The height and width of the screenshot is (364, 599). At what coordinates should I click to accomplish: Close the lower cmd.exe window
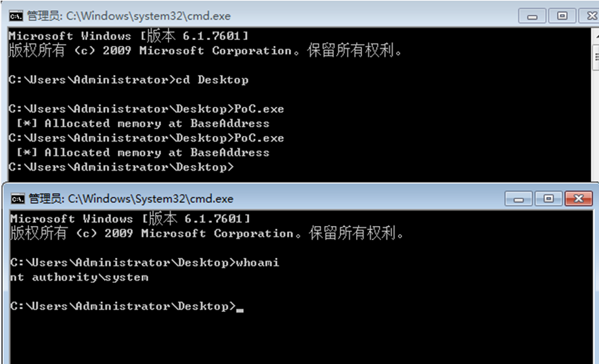[x=578, y=199]
